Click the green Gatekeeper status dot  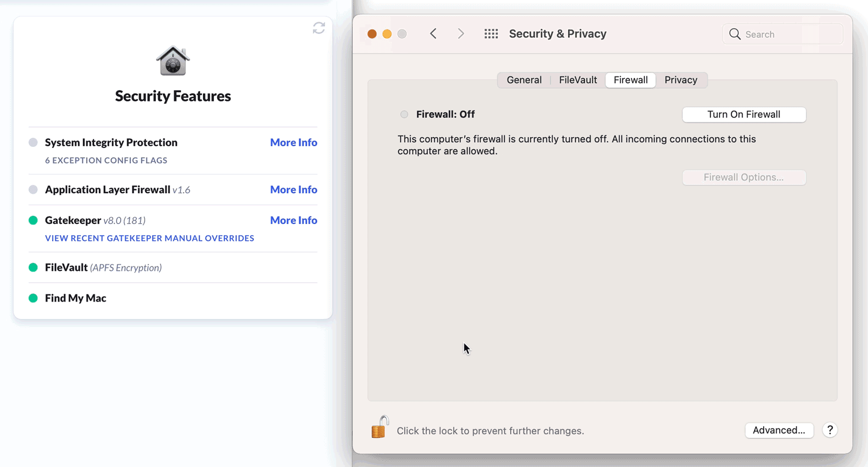tap(33, 220)
